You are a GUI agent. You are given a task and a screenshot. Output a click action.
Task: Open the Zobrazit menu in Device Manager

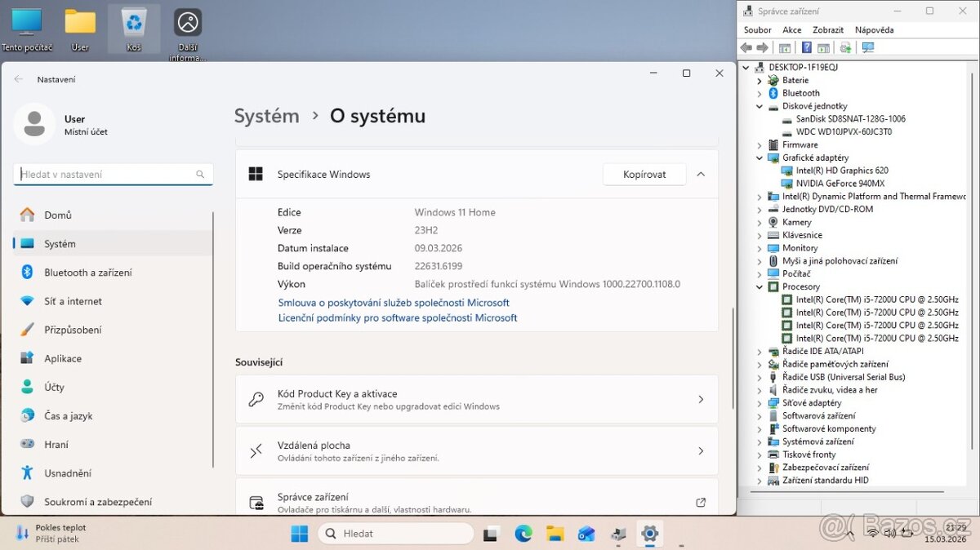pos(827,29)
